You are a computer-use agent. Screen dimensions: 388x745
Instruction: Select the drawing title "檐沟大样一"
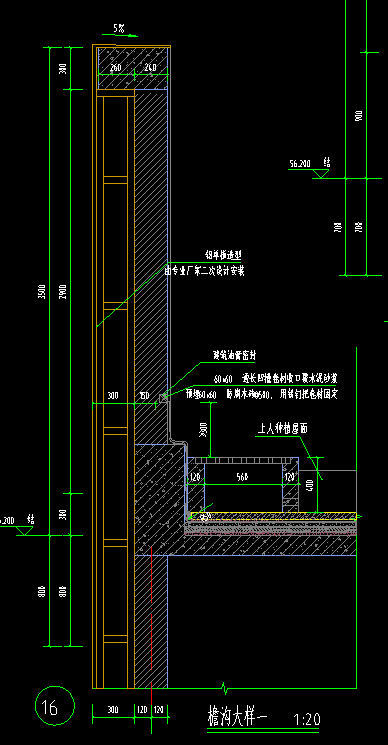[x=238, y=716]
